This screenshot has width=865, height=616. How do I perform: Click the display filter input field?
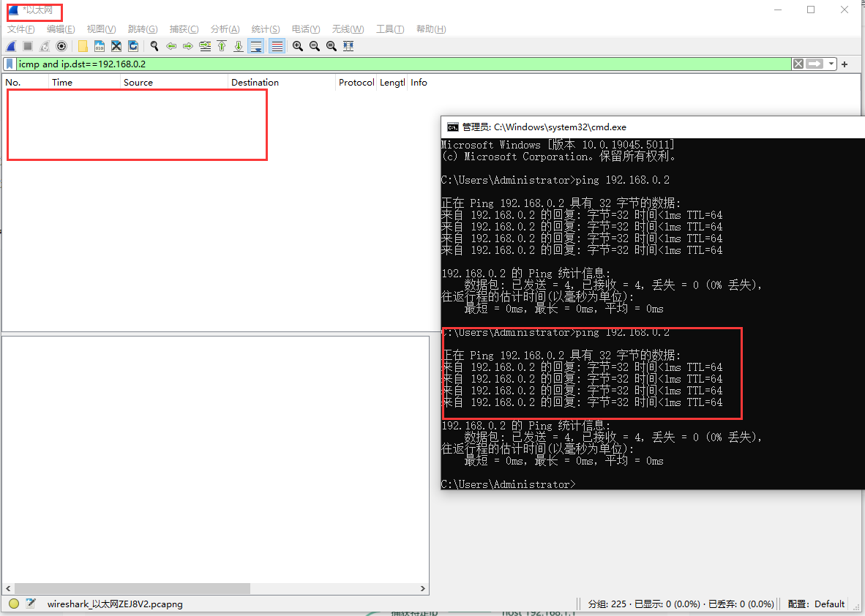click(x=404, y=64)
